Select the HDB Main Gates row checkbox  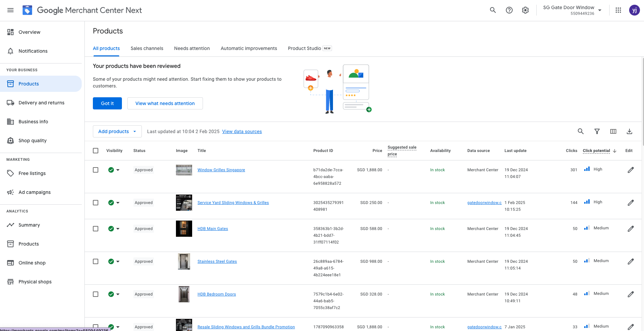click(96, 229)
